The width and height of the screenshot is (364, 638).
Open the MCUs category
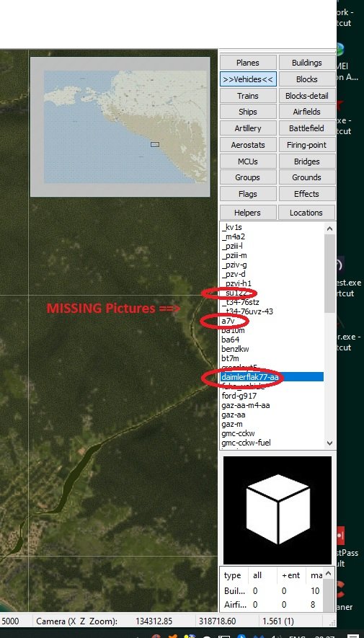tap(248, 161)
